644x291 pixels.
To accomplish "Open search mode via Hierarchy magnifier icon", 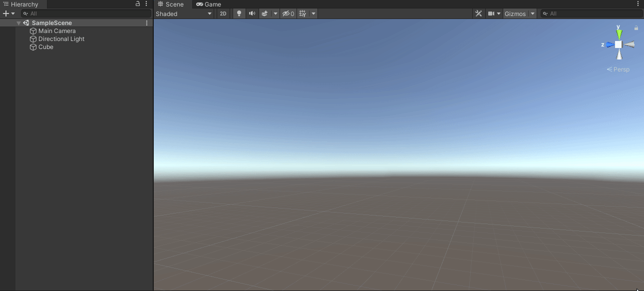I will 25,13.
